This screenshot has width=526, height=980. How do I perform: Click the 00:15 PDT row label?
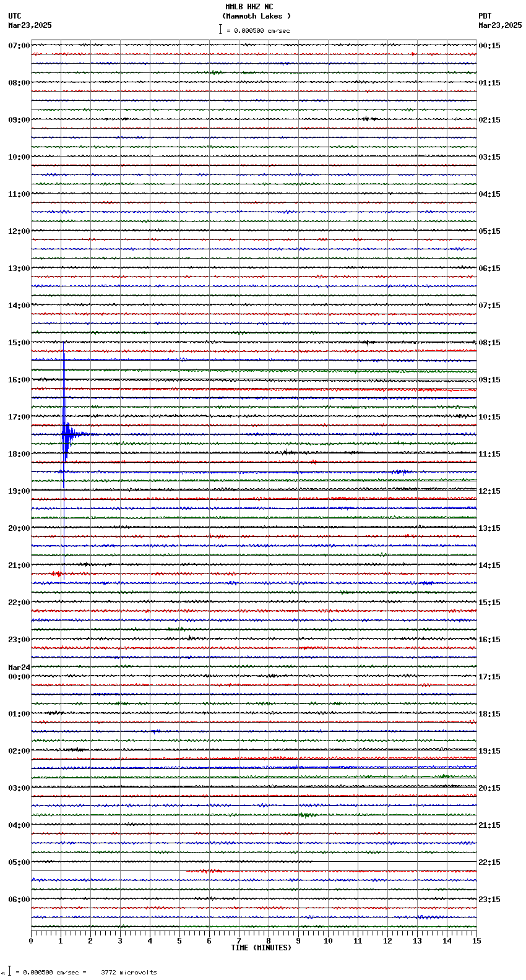click(x=489, y=46)
